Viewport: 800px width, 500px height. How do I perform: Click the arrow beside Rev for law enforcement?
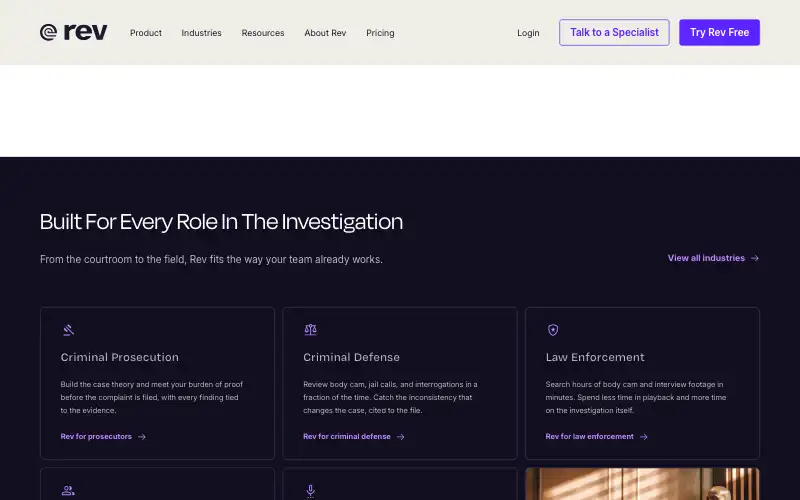click(643, 437)
